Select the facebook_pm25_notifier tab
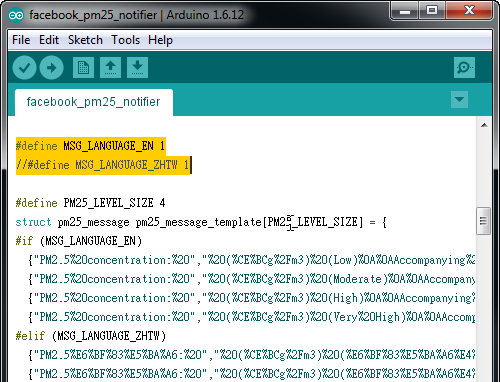 click(x=94, y=102)
